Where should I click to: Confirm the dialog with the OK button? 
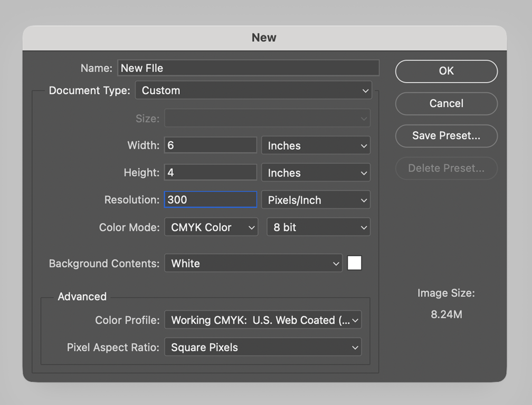[446, 71]
